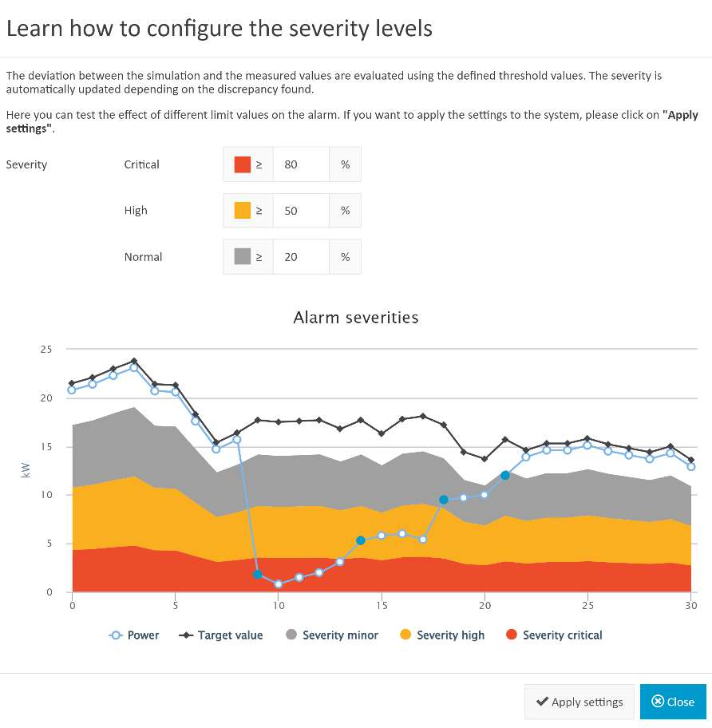The image size is (712, 728).
Task: Click the Severity high orange legend dot
Action: click(405, 635)
